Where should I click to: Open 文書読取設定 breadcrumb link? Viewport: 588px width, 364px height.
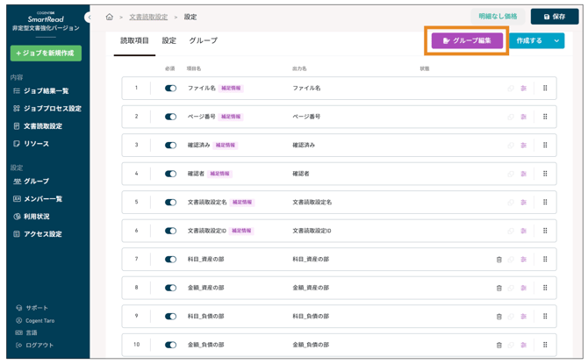tap(147, 17)
